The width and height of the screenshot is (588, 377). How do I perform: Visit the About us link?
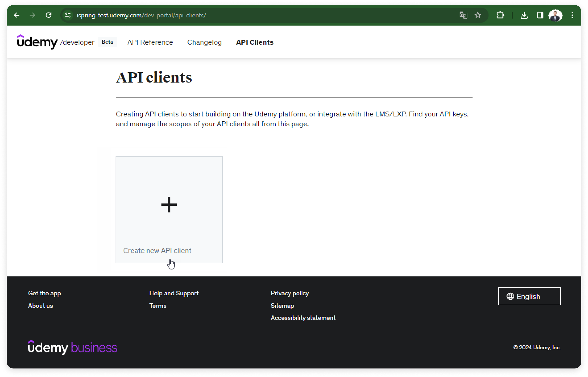[x=40, y=306]
